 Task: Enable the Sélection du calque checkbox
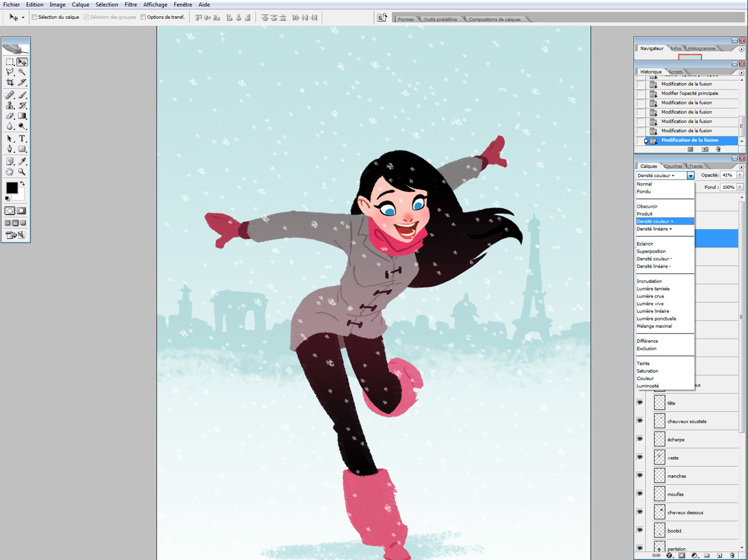34,17
